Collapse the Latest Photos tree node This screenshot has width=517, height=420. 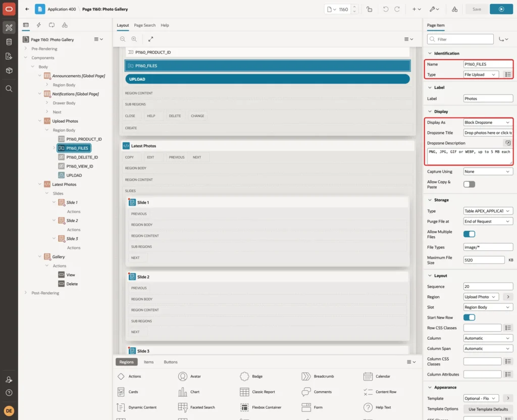(x=39, y=184)
